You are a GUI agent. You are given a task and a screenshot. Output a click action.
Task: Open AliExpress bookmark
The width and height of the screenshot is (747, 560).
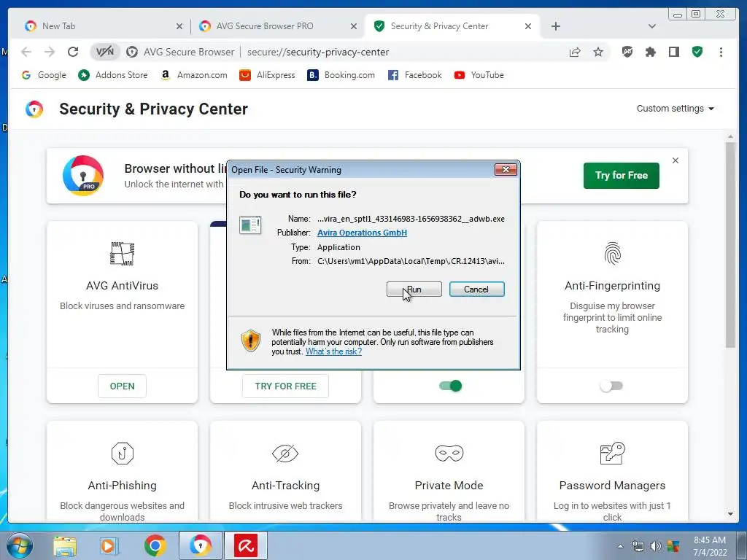coord(267,75)
